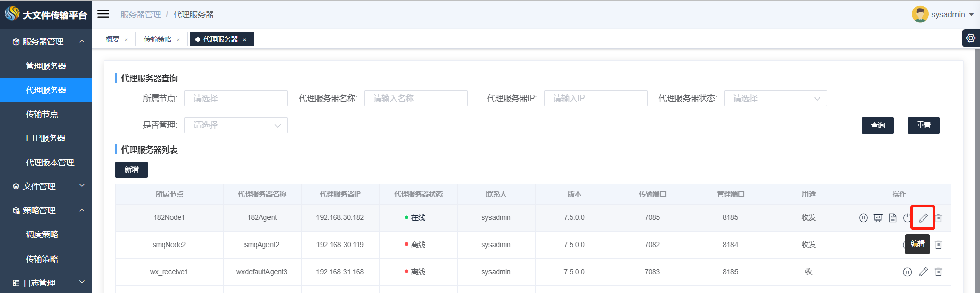The height and width of the screenshot is (293, 980).
Task: View log document icon for 182Agent
Action: click(x=893, y=218)
